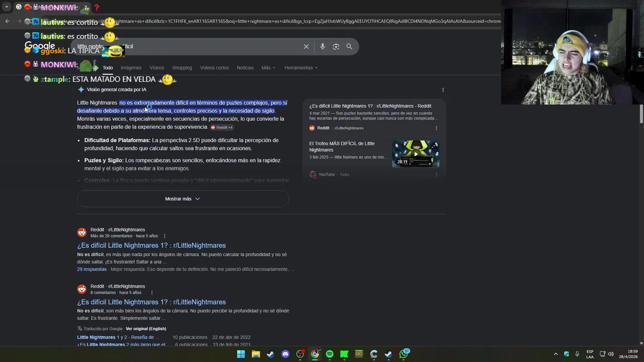This screenshot has height=362, width=644.
Task: Open the 29 respuestas link
Action: click(x=92, y=269)
